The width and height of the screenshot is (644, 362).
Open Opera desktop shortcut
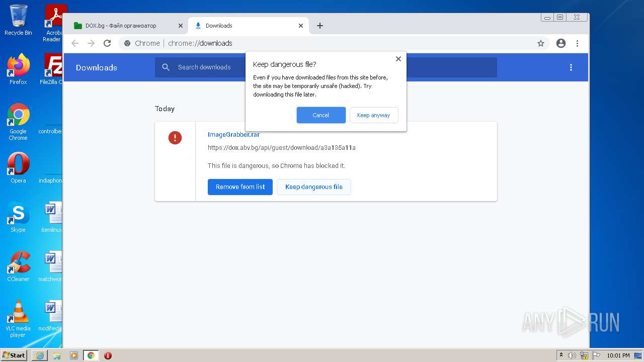18,168
